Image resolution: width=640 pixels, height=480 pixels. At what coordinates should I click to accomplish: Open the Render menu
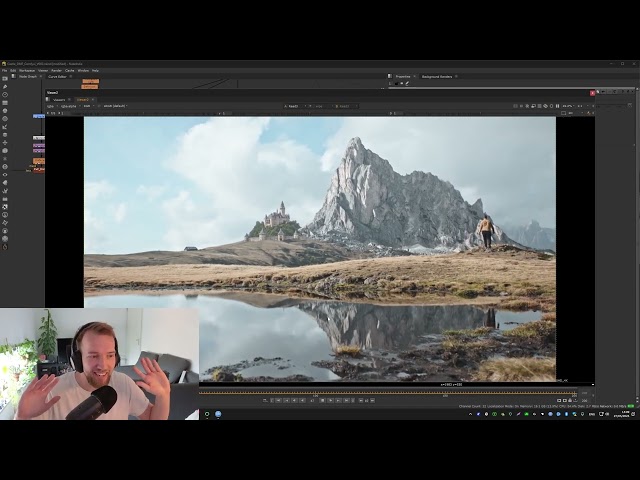pos(56,71)
